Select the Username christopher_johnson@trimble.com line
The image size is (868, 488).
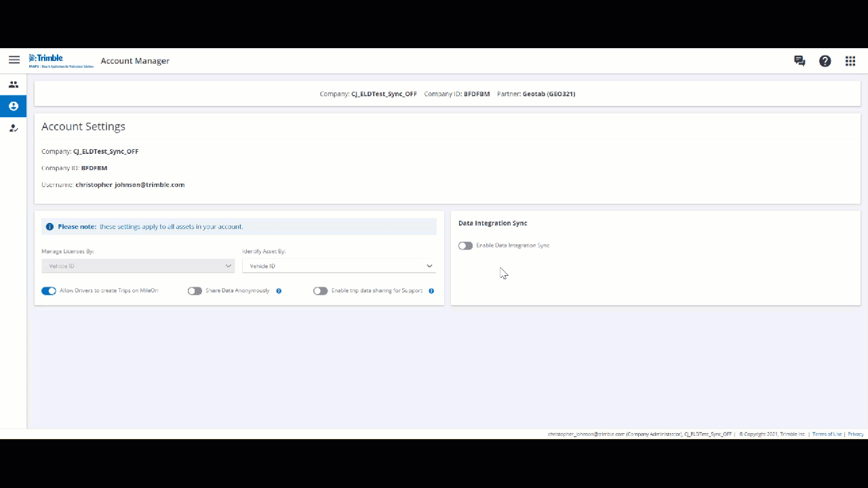[113, 184]
